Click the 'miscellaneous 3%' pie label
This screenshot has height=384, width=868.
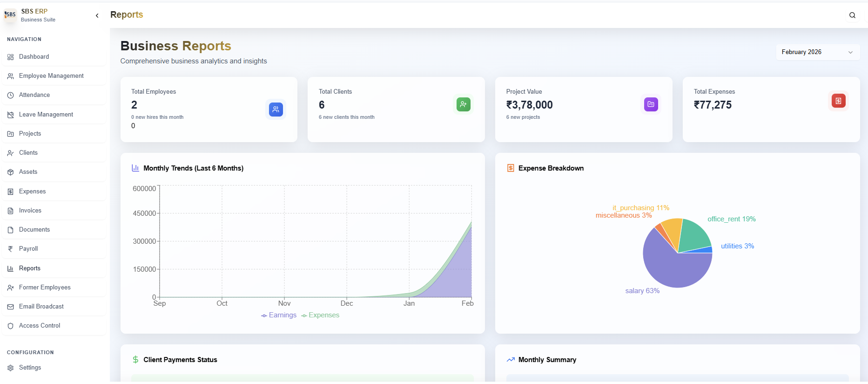[624, 215]
